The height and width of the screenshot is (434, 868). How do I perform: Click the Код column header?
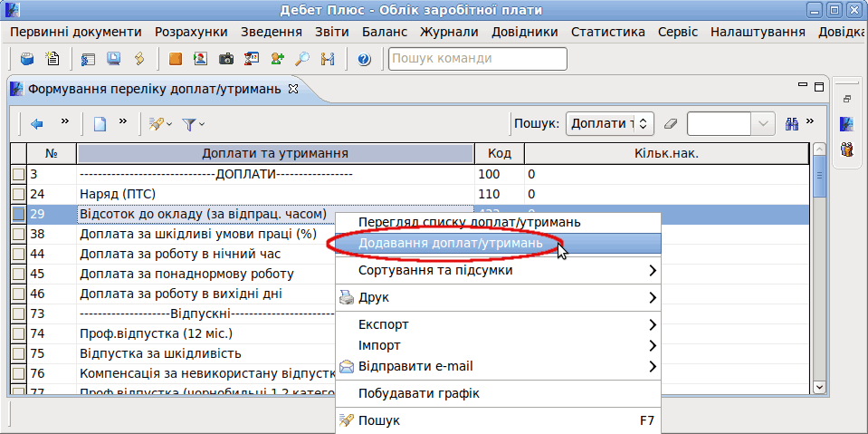tap(500, 153)
